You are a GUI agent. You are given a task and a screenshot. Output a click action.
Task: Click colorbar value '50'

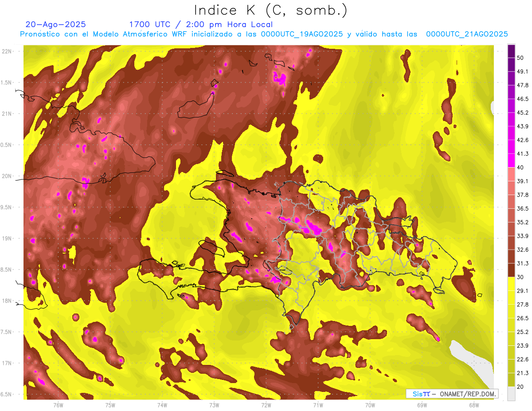[x=520, y=58]
